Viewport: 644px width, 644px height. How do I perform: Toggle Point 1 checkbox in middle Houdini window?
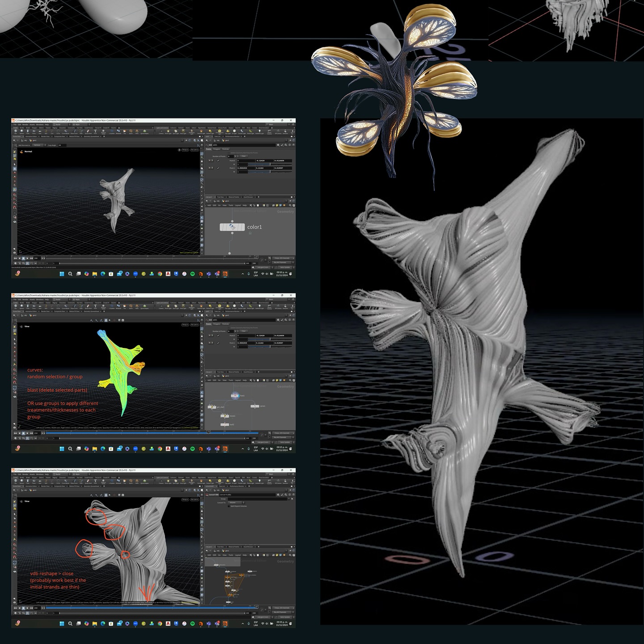[x=218, y=343]
